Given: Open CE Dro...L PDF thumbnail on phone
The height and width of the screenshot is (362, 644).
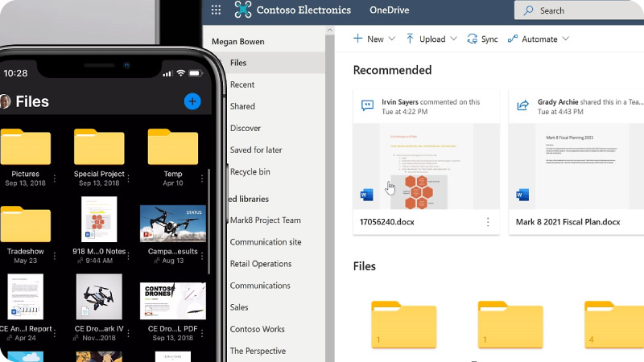Looking at the screenshot, I should point(173,300).
